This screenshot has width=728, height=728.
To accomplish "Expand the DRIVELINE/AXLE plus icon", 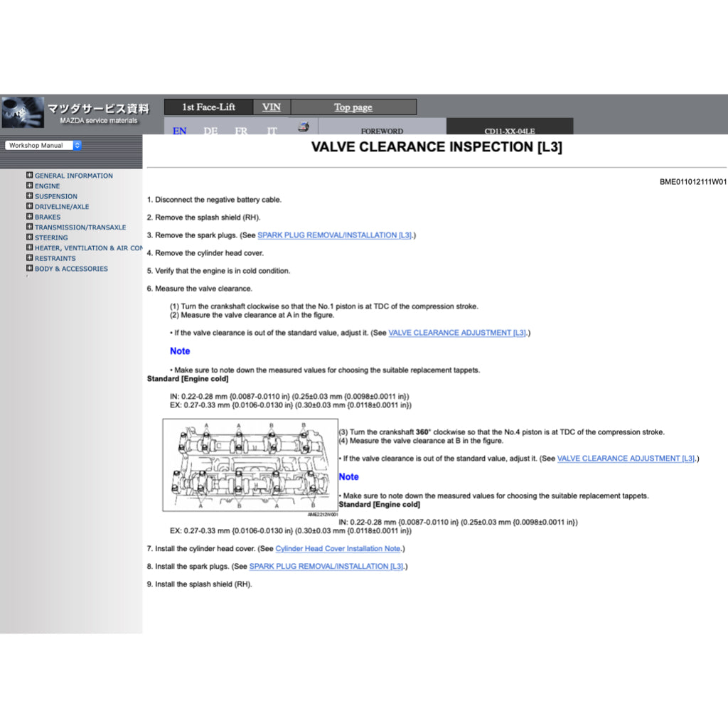I will point(30,206).
